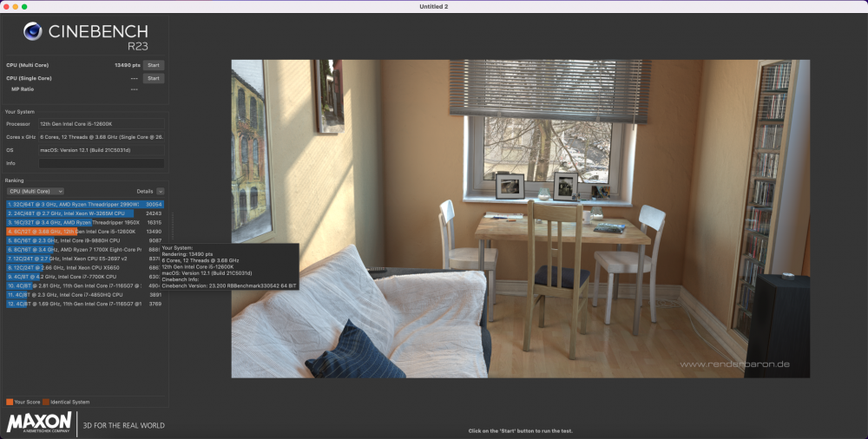The height and width of the screenshot is (439, 868).
Task: Select the Ryzen 7 1700X ranking row
Action: coord(85,250)
